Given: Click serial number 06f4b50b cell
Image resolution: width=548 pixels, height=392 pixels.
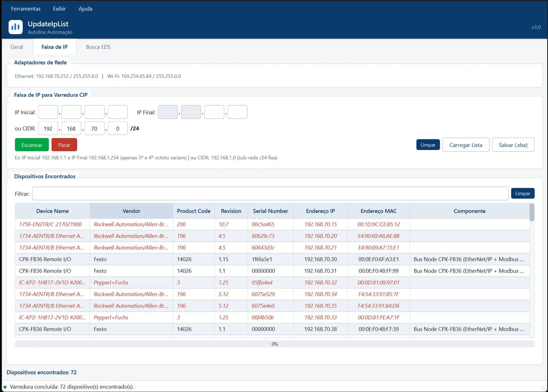Looking at the screenshot, I should click(270, 318).
